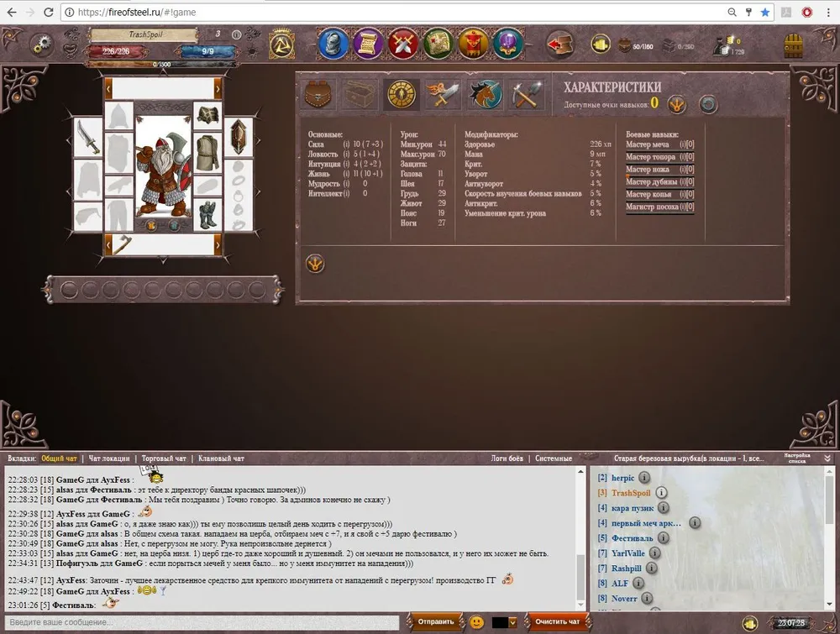Image resolution: width=840 pixels, height=634 pixels.
Task: Click the circular reset arrow icon
Action: [707, 104]
